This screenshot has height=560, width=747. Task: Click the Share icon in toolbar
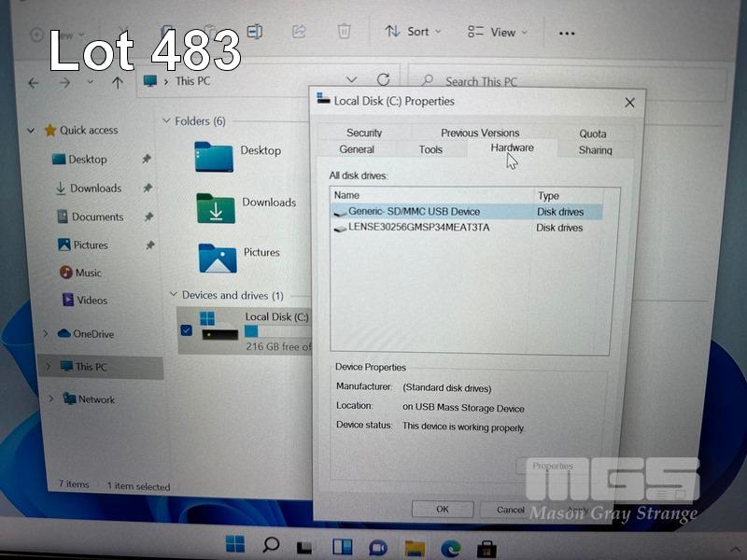[299, 31]
